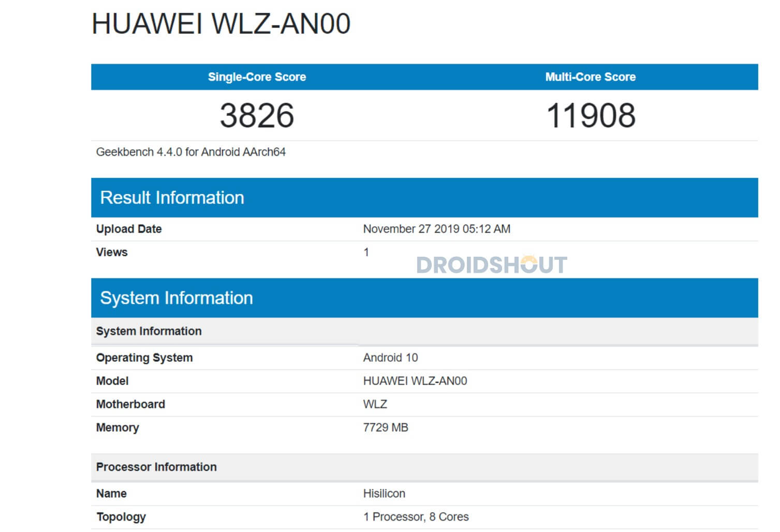Click the Views count value
780x532 pixels.
click(366, 253)
